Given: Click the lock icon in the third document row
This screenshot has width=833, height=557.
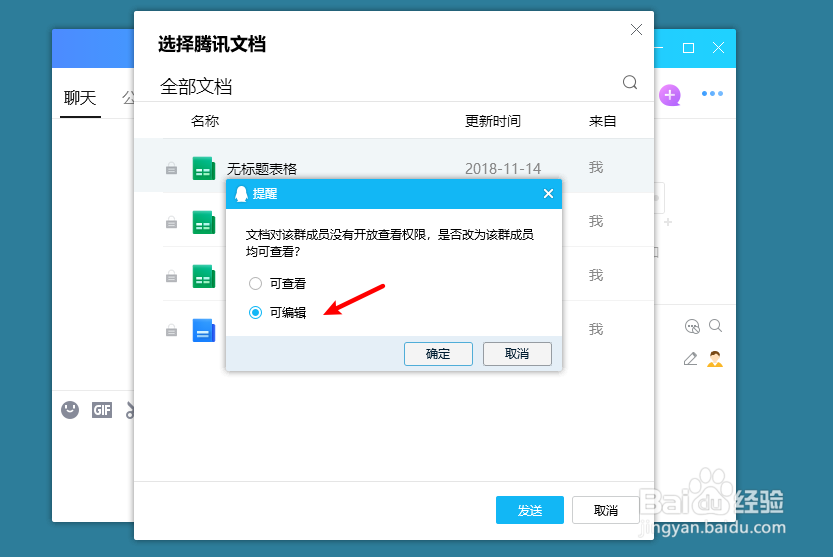Looking at the screenshot, I should (171, 276).
